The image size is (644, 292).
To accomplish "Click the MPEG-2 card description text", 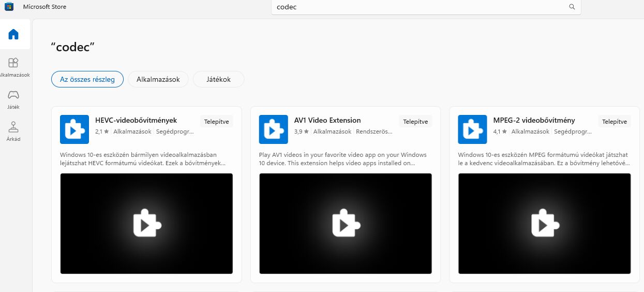I will click(x=544, y=159).
